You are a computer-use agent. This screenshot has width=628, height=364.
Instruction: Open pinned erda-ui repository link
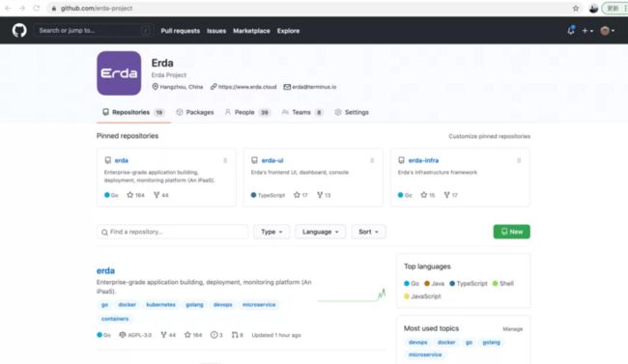pyautogui.click(x=272, y=160)
